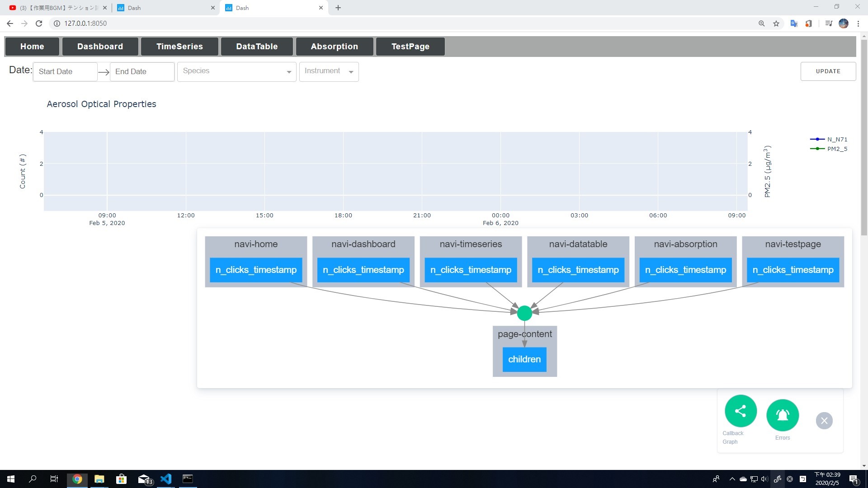The height and width of the screenshot is (488, 868).
Task: Click the Google Translate icon in address bar
Action: (x=794, y=23)
